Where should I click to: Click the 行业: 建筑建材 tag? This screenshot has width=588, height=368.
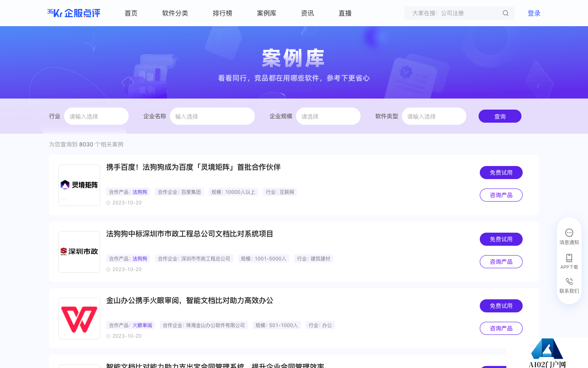point(314,259)
